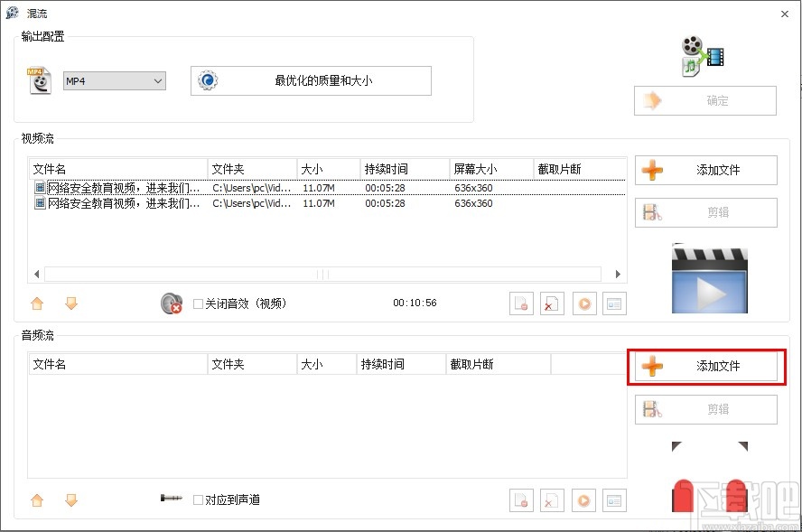The height and width of the screenshot is (532, 802).
Task: Click the gear icon on the quality button
Action: click(208, 80)
